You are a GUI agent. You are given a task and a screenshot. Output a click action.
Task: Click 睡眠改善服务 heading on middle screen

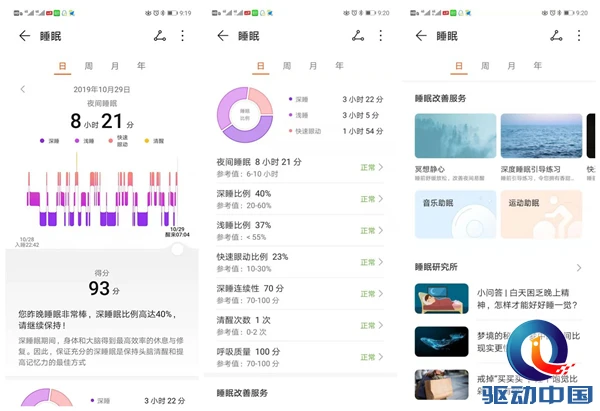click(242, 393)
